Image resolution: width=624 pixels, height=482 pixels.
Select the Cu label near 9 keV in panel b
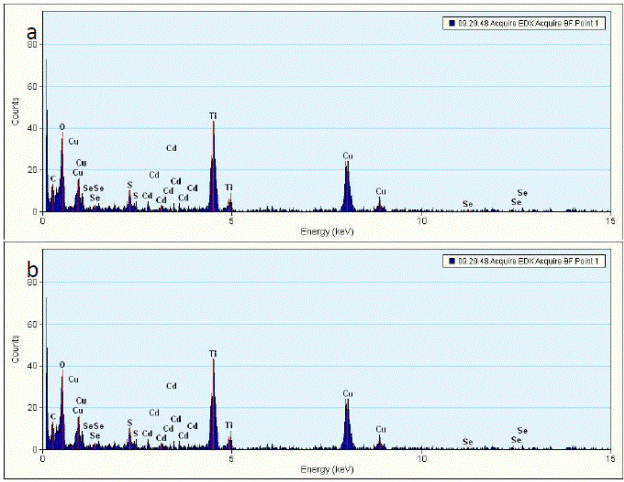380,429
